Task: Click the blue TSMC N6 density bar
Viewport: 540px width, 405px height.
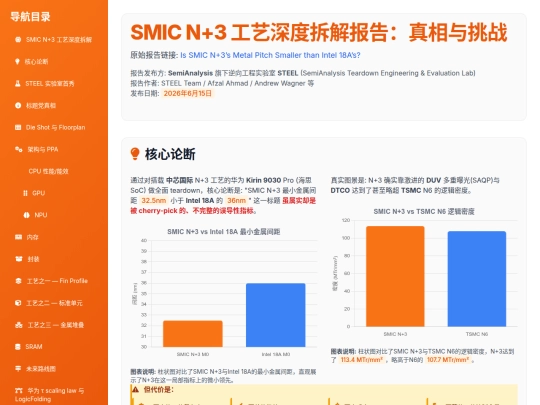Action: tap(477, 279)
